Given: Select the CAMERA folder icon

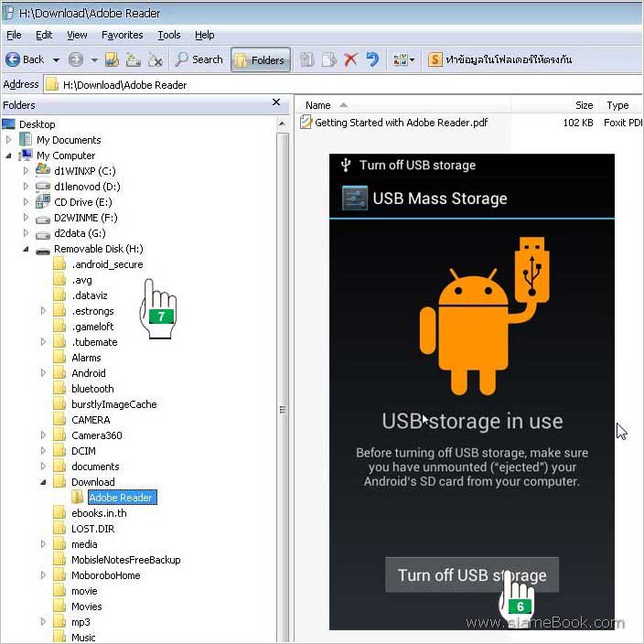Looking at the screenshot, I should pos(59,420).
